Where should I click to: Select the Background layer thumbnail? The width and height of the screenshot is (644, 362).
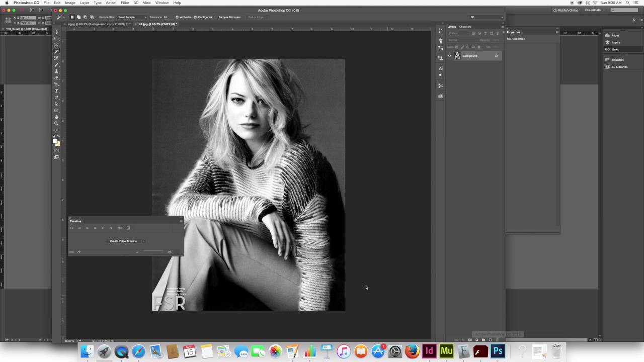click(457, 56)
